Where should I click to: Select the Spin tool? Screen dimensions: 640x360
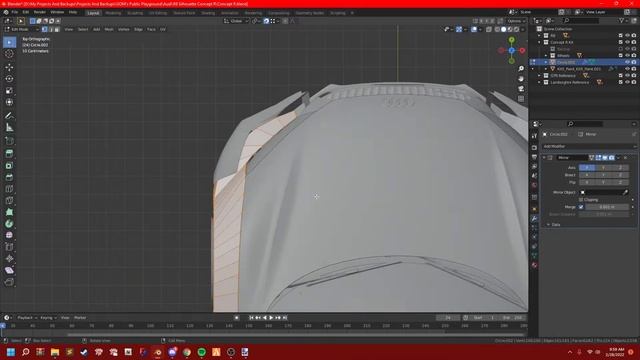(x=9, y=224)
